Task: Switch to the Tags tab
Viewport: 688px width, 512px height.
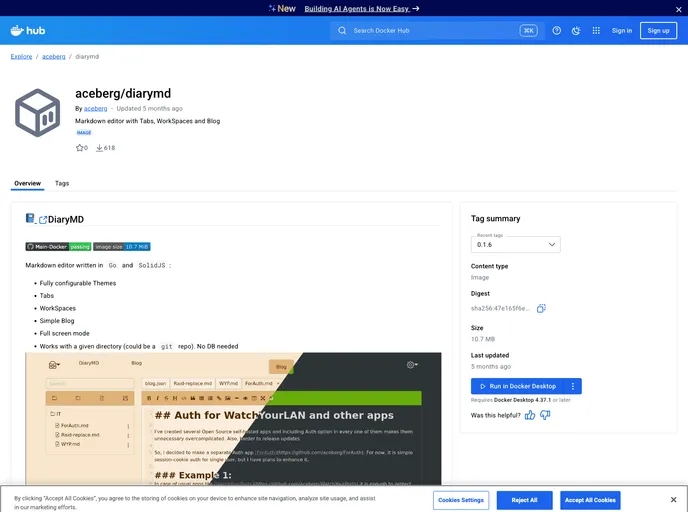Action: (62, 183)
